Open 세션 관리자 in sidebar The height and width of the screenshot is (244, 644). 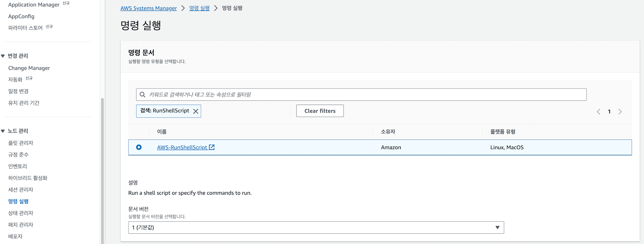[x=21, y=190]
